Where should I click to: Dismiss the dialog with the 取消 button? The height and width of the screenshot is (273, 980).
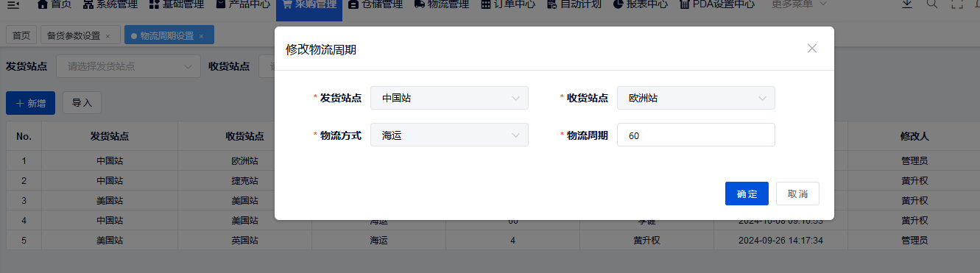pos(797,194)
